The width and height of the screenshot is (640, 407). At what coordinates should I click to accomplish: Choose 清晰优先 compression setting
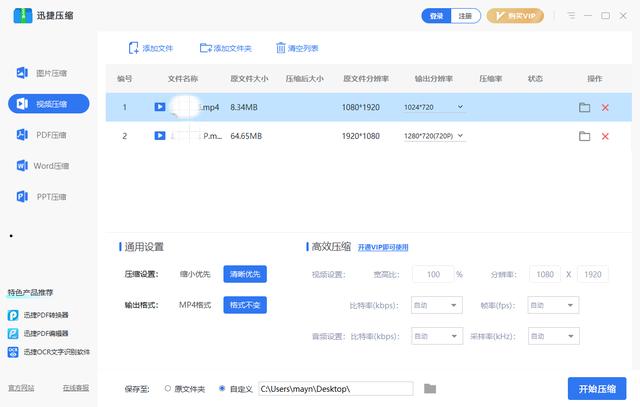click(245, 274)
